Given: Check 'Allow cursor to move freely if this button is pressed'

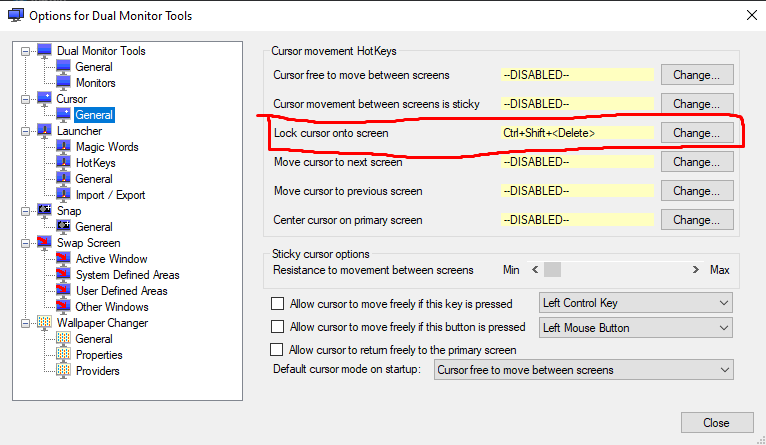Looking at the screenshot, I should 278,327.
